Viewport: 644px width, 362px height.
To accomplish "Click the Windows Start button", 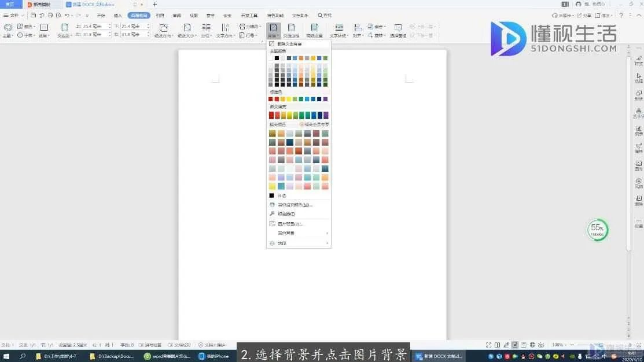I will 7,356.
